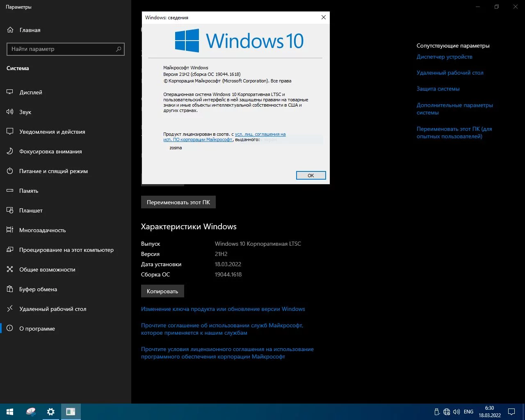Click the Удаленный рабочий стол sidebar icon

point(10,309)
